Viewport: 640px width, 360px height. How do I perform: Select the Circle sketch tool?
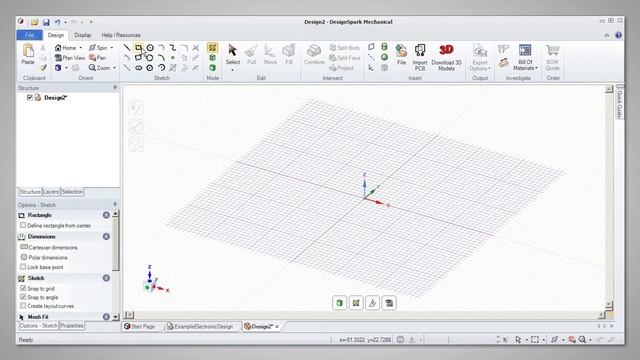(x=150, y=48)
